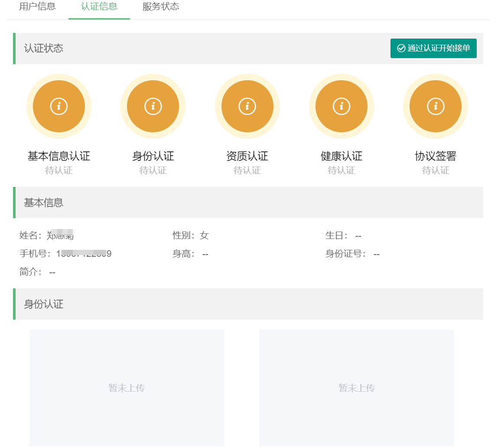The image size is (501, 448).
Task: Select the 资质认证 label text
Action: point(247,156)
